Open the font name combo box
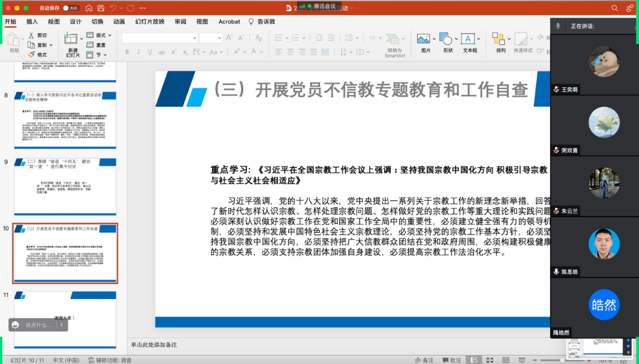The width and height of the screenshot is (639, 364). [160, 38]
